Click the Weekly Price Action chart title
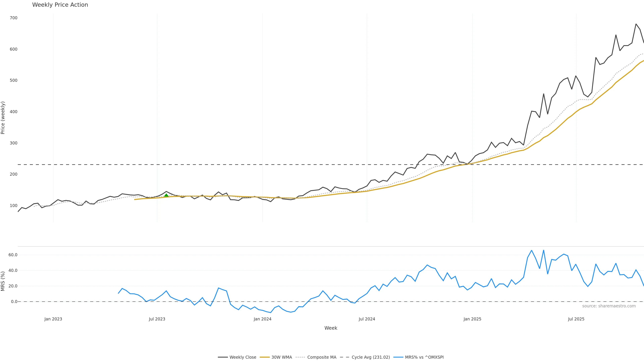The image size is (644, 362). point(60,5)
